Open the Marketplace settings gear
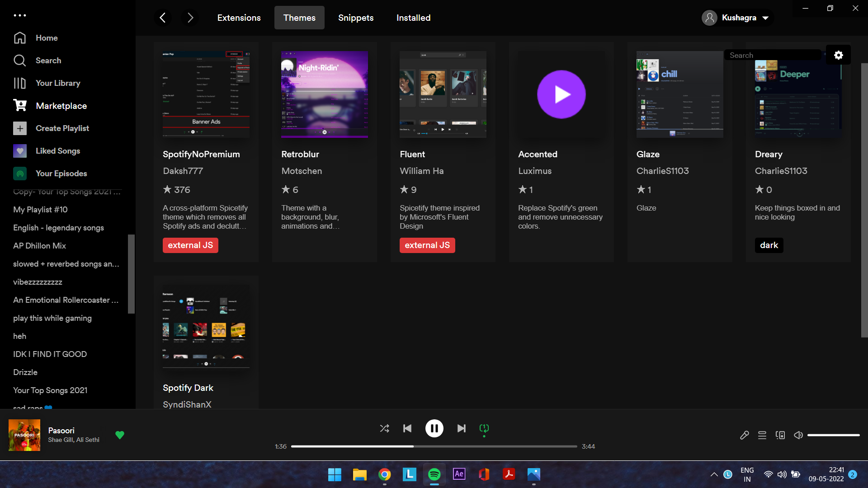This screenshot has height=488, width=868. click(x=839, y=55)
